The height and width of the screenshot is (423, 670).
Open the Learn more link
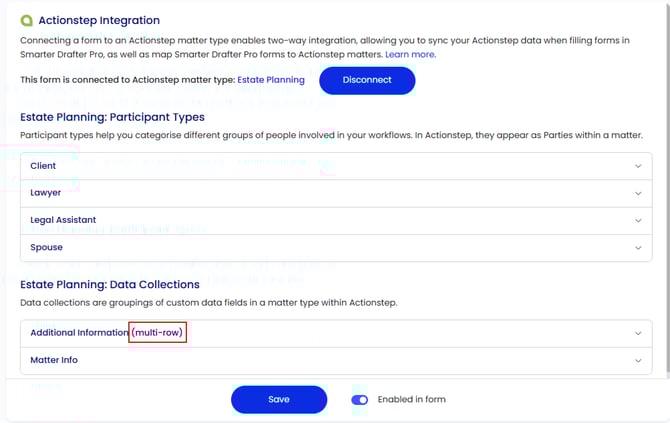pos(410,54)
